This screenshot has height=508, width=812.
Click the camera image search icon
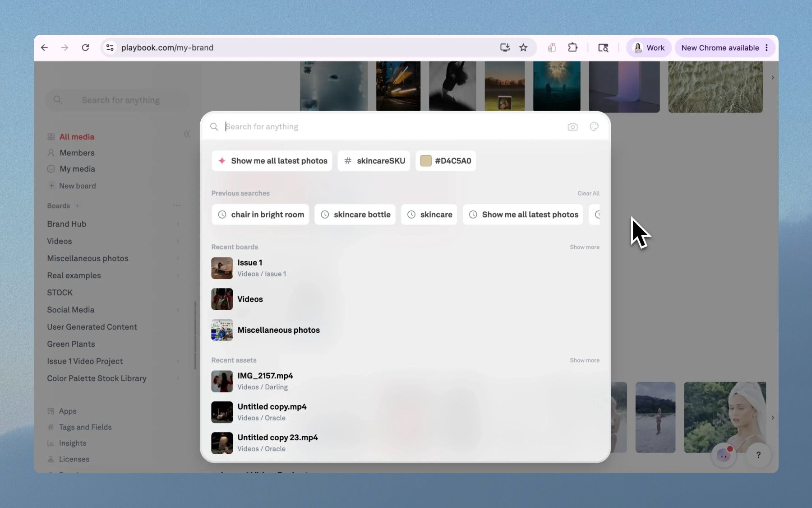click(572, 127)
